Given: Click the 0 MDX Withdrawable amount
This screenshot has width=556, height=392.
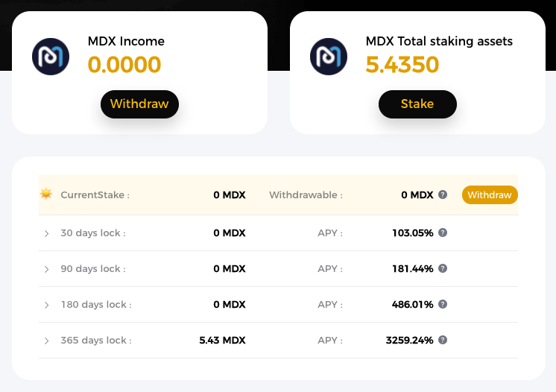Looking at the screenshot, I should [417, 195].
